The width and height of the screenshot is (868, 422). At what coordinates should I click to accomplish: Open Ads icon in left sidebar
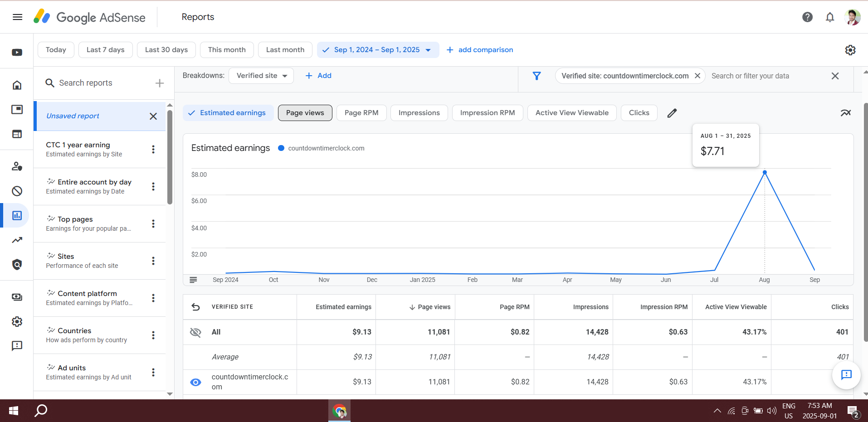[17, 110]
